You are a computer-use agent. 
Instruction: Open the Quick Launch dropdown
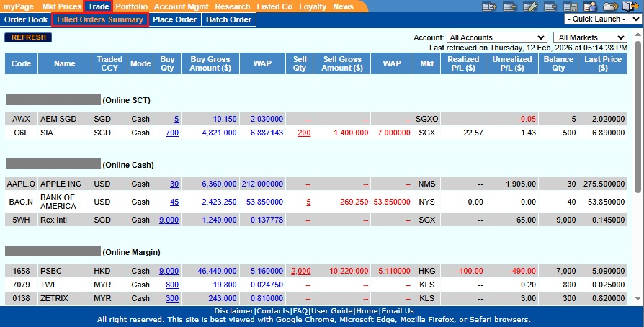(x=604, y=19)
